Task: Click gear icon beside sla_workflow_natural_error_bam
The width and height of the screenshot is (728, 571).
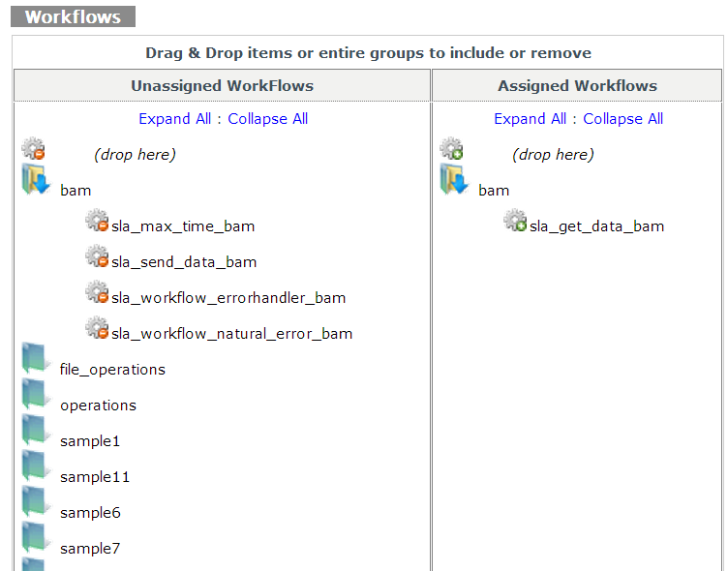Action: (x=97, y=329)
